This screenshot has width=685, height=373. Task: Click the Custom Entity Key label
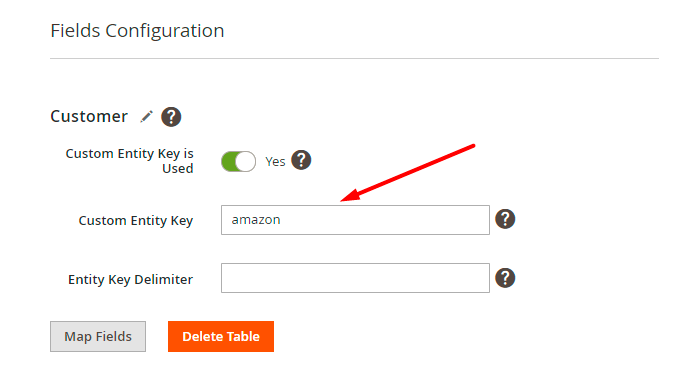coord(136,221)
